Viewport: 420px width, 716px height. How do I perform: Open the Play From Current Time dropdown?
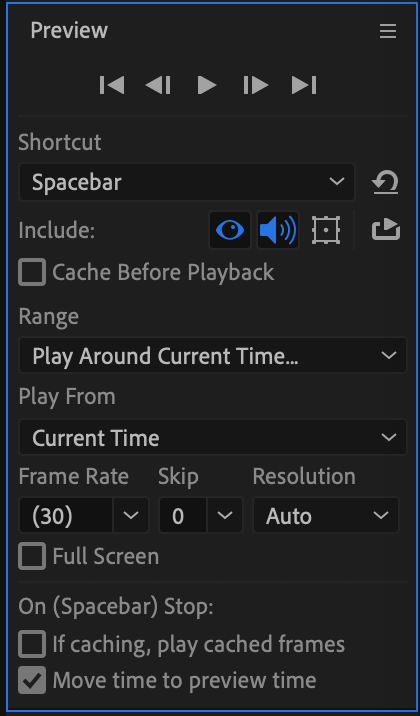point(213,437)
